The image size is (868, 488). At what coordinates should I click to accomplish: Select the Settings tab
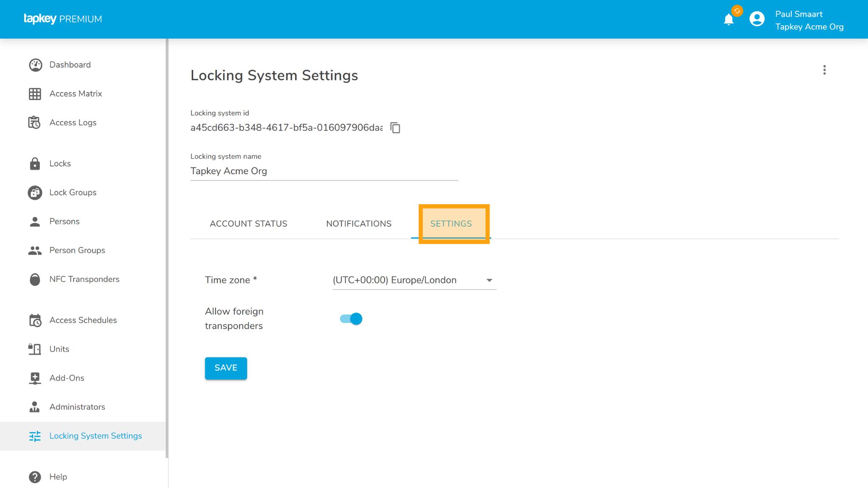click(x=451, y=224)
